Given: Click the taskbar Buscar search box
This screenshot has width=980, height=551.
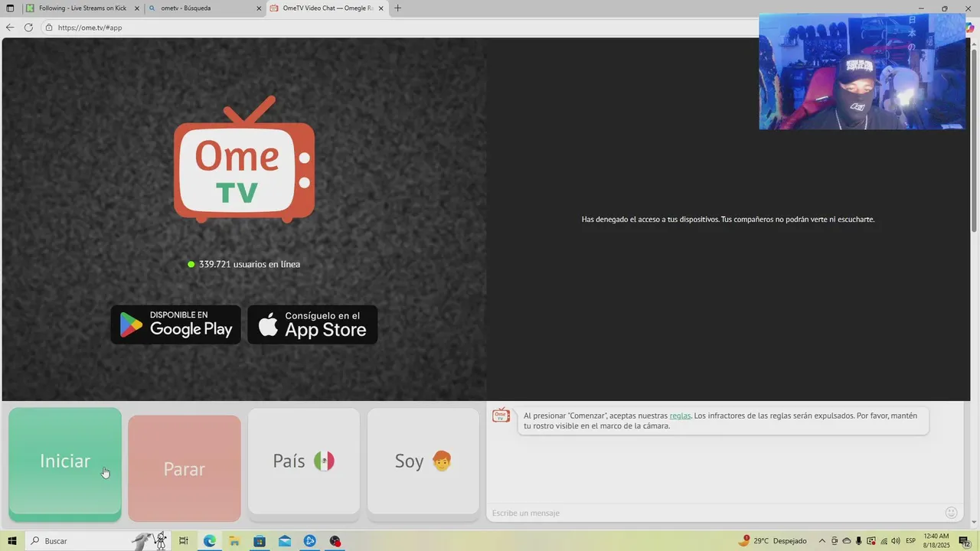Looking at the screenshot, I should point(98,541).
